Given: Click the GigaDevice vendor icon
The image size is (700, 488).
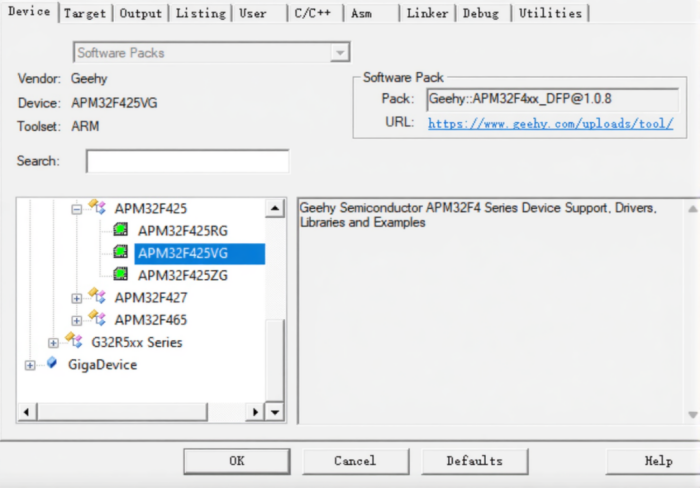Looking at the screenshot, I should [x=52, y=364].
